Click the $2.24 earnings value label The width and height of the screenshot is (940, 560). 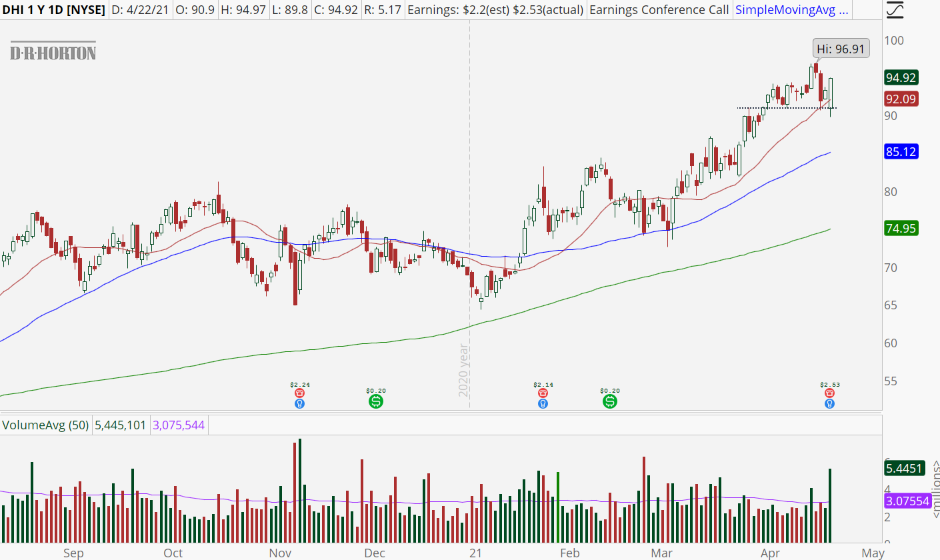299,385
